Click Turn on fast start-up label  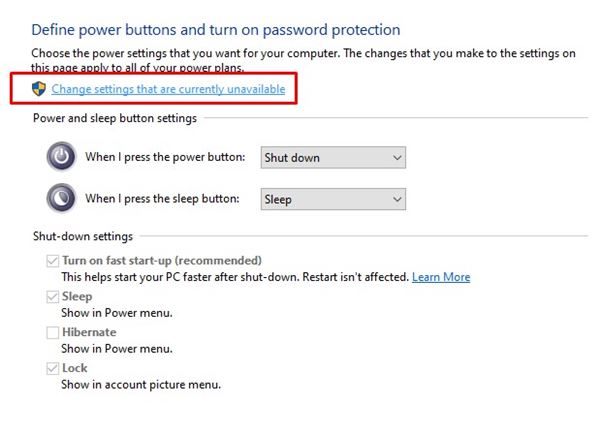coord(162,261)
